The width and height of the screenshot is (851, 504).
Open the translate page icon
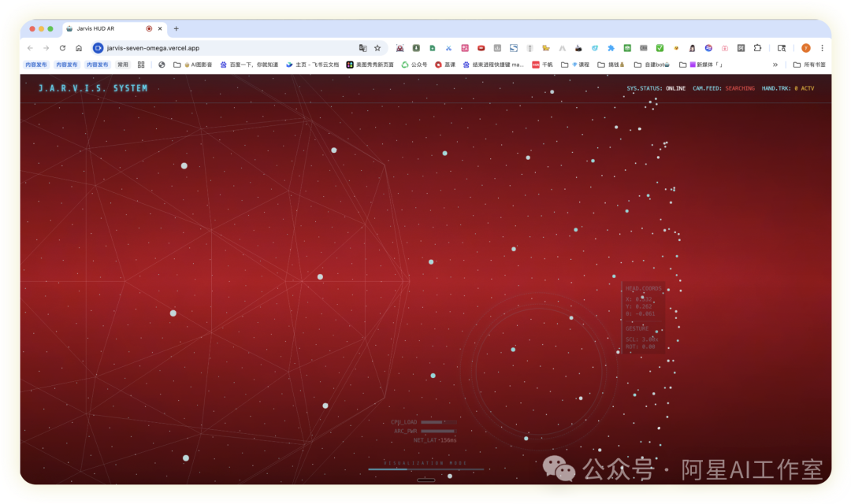362,48
